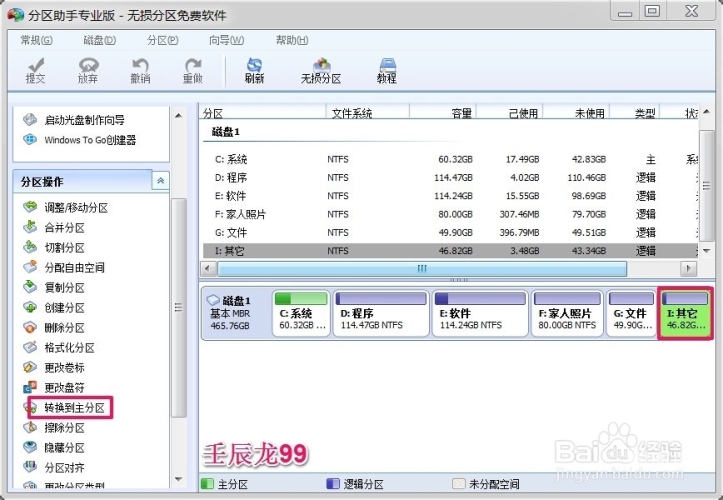Select the G: 文件 list row
Screen dimensions: 723x500
pyautogui.click(x=450, y=232)
